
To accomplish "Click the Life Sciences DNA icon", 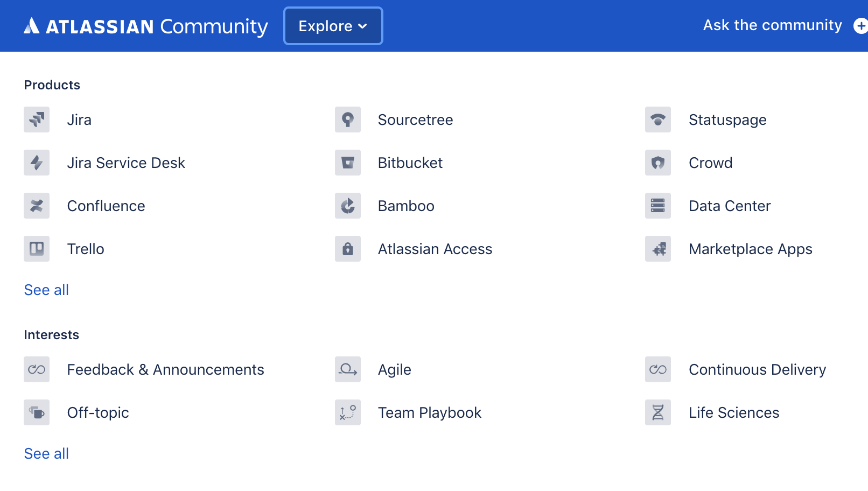I will 658,412.
